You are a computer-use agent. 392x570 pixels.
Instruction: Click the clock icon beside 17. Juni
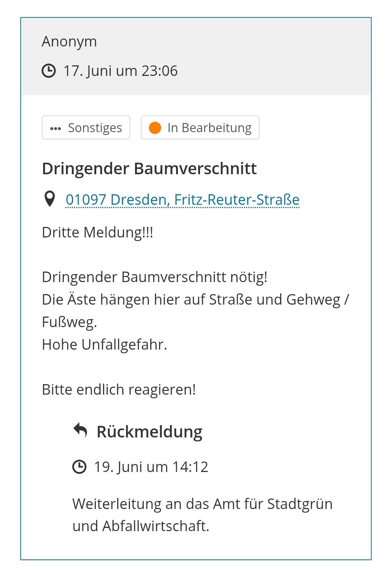tap(49, 71)
